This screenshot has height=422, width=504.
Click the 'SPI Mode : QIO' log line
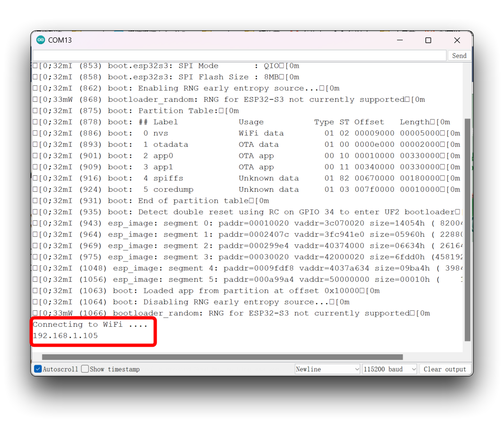(x=166, y=66)
